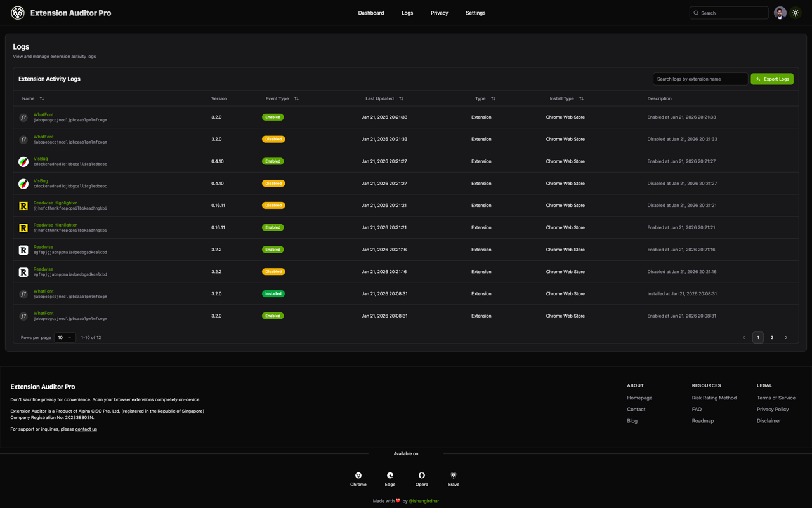The height and width of the screenshot is (508, 812).
Task: Open the Privacy nav item
Action: tap(440, 13)
